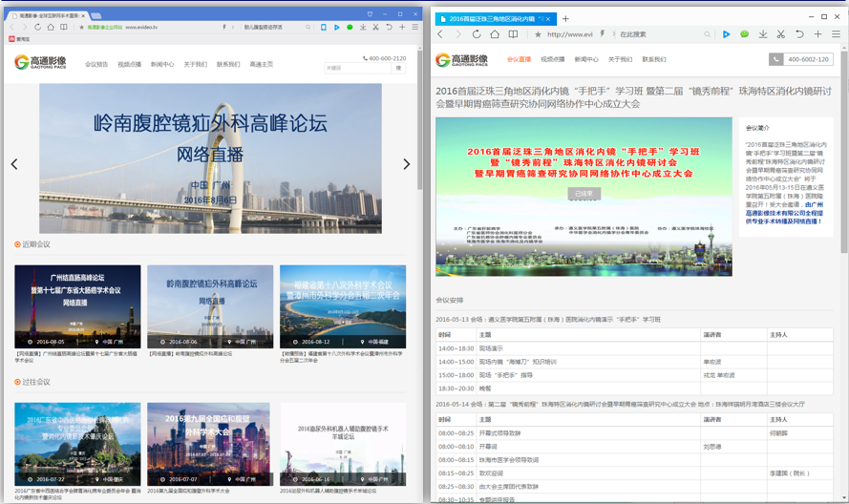Image resolution: width=849 pixels, height=504 pixels.
Task: Open new tab with plus beside right tab
Action: point(565,19)
